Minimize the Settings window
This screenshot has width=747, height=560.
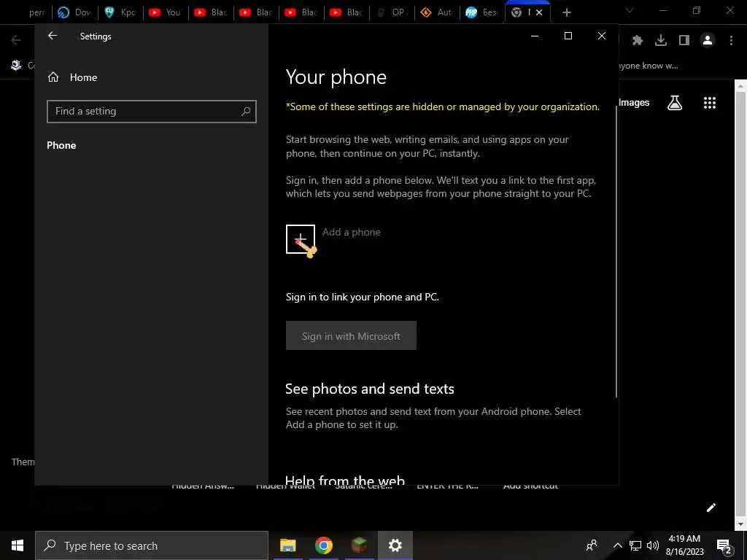535,36
